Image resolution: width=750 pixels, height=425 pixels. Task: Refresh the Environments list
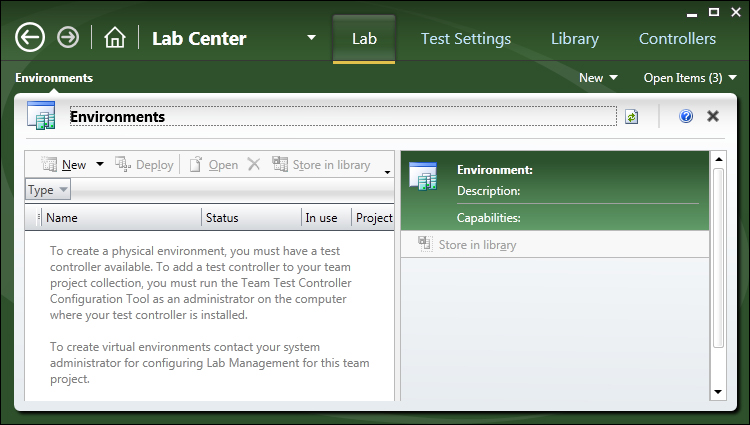click(631, 117)
